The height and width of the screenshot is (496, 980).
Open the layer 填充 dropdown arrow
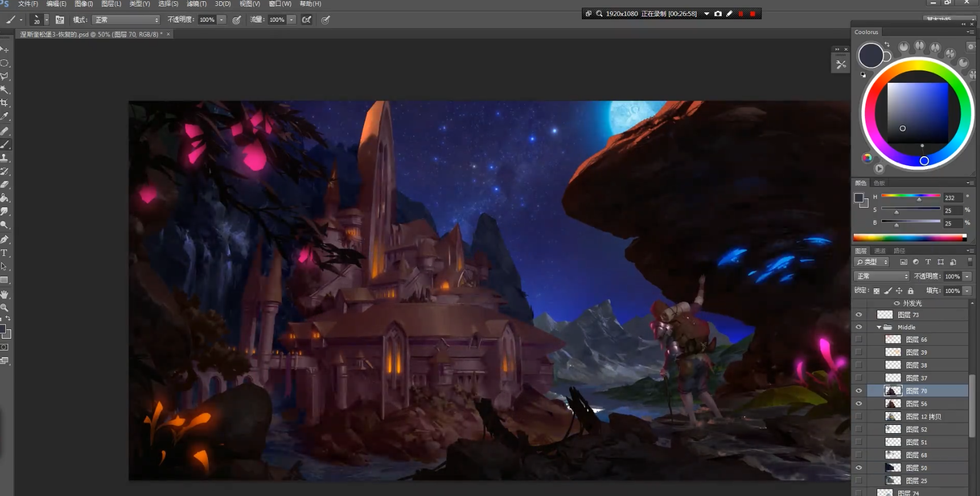click(x=967, y=291)
